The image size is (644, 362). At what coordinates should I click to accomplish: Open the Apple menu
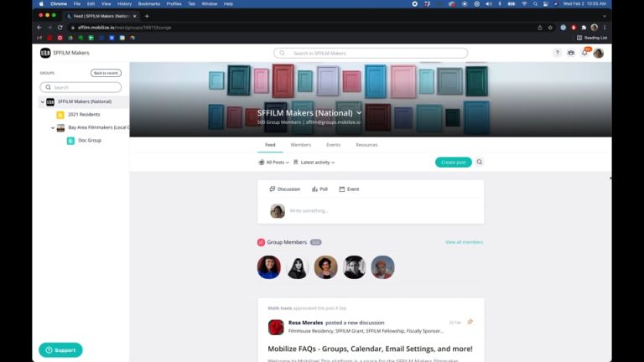(41, 3)
